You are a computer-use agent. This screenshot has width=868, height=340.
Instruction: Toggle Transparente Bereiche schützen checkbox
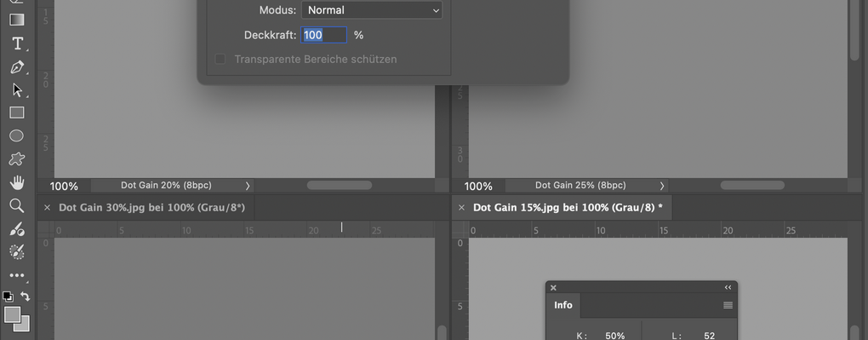tap(220, 59)
